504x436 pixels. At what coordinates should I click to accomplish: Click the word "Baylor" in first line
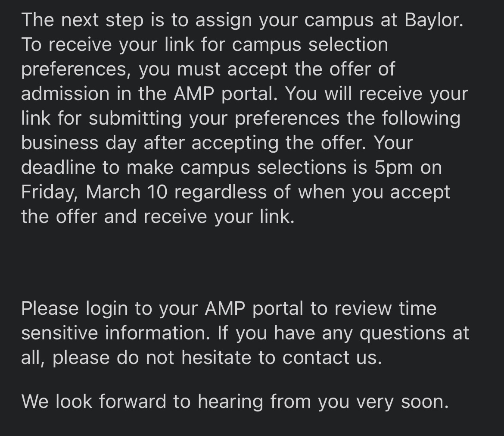click(433, 20)
